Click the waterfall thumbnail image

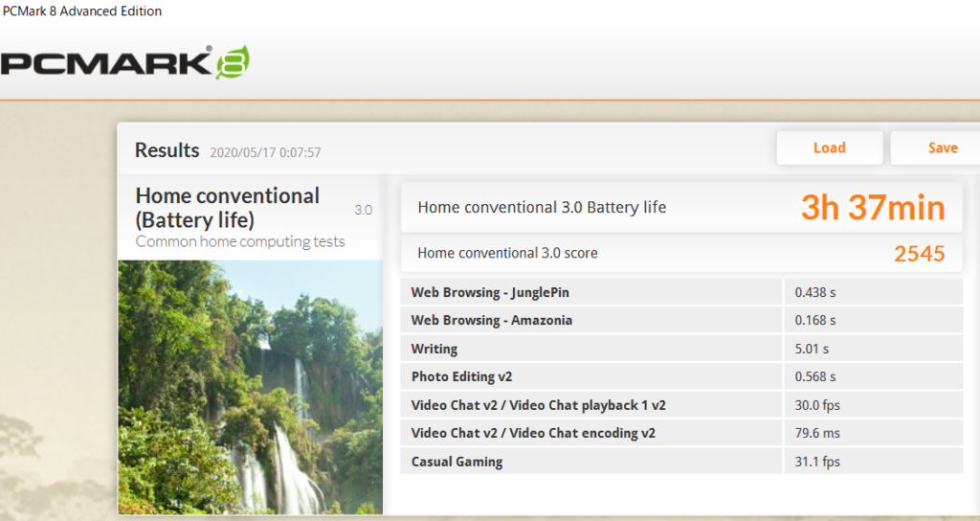click(x=250, y=387)
